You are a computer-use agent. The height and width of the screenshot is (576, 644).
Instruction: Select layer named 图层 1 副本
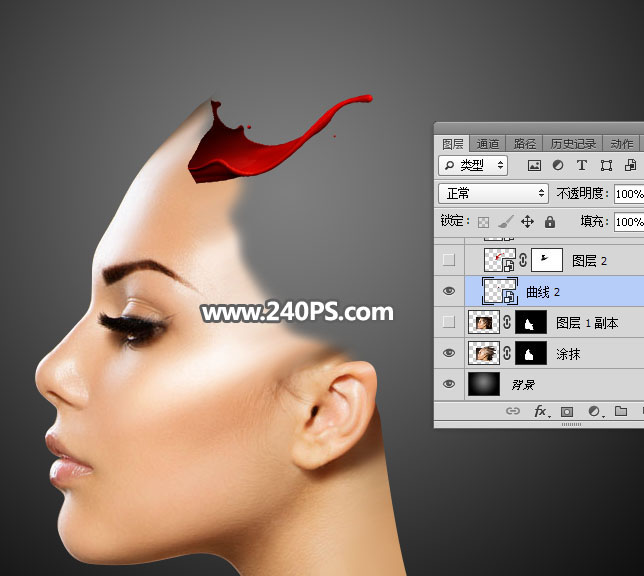point(587,323)
